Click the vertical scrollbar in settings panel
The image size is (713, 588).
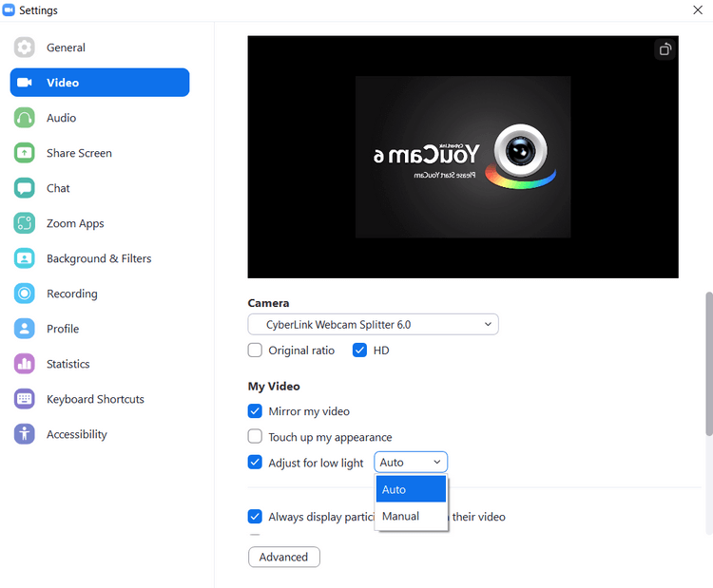tap(707, 361)
